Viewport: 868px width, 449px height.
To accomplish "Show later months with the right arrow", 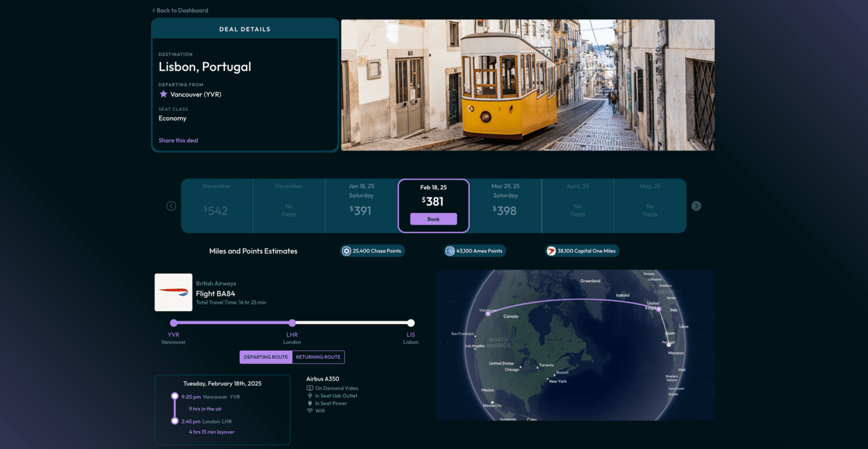I will 696,206.
